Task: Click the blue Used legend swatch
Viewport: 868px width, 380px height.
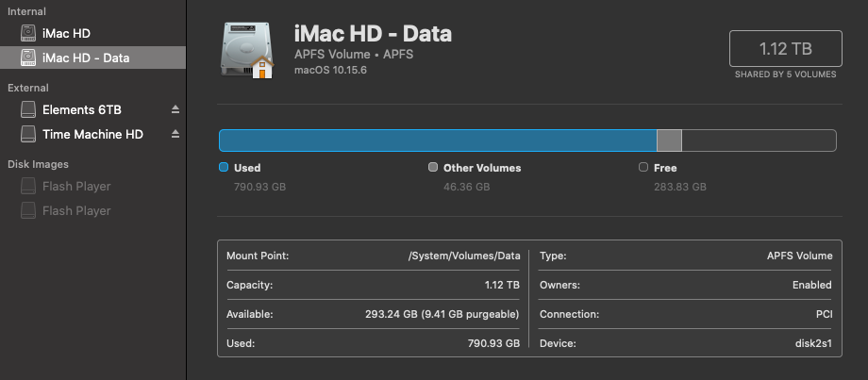Action: (x=224, y=167)
